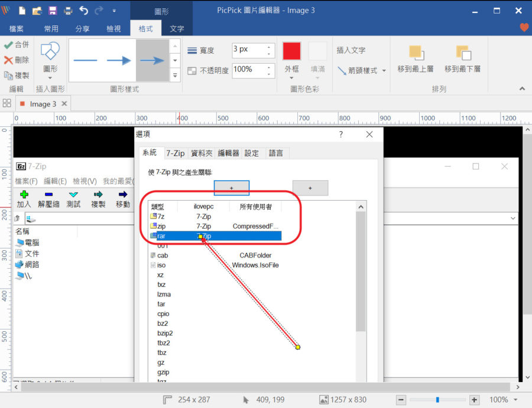Click the horizontal scrollbar right arrow
Screen dimensions: 532x408
point(517,387)
